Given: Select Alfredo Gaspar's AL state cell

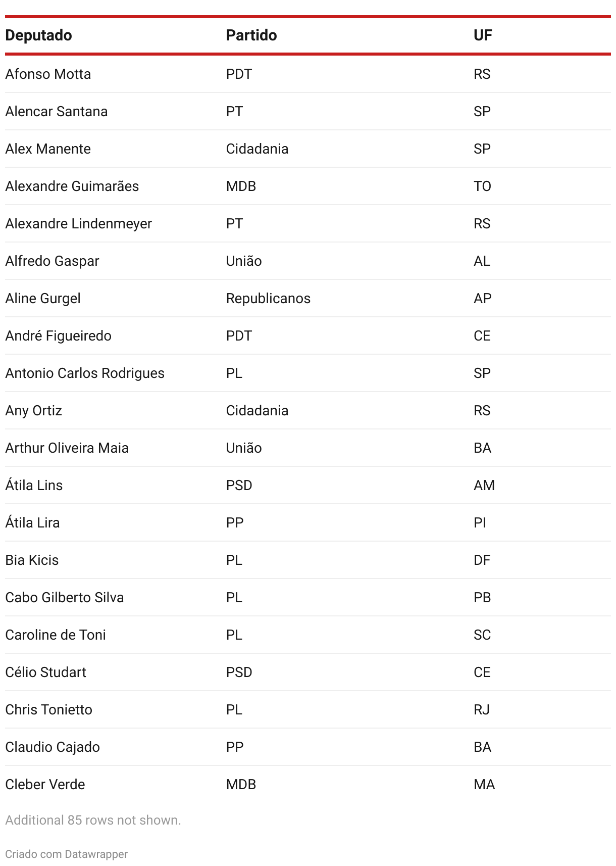Looking at the screenshot, I should click(482, 261).
